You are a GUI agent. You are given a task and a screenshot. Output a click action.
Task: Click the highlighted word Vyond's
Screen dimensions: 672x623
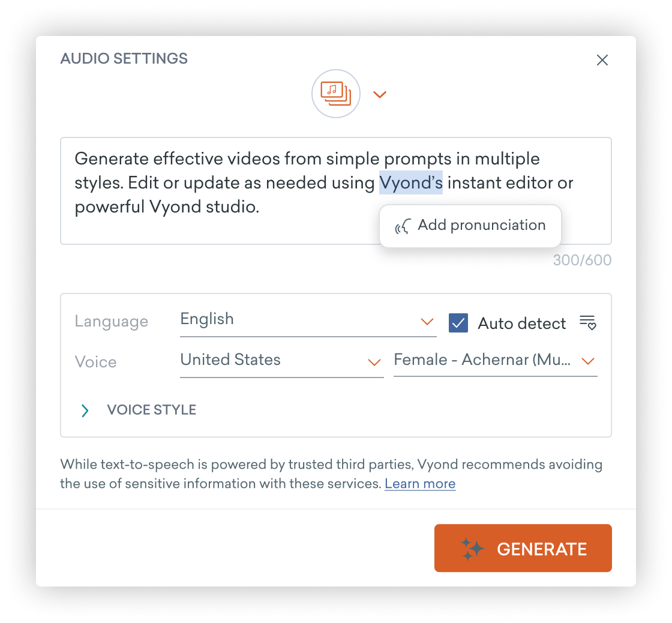click(x=410, y=182)
